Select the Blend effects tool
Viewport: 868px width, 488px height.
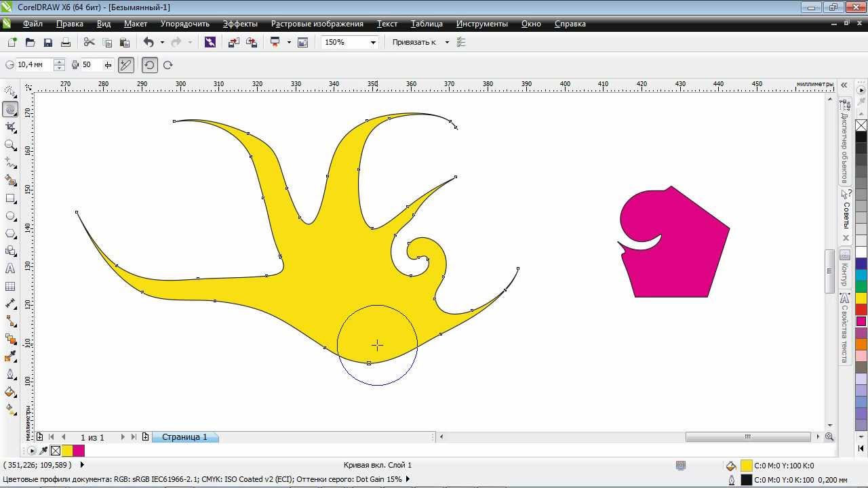(x=10, y=339)
